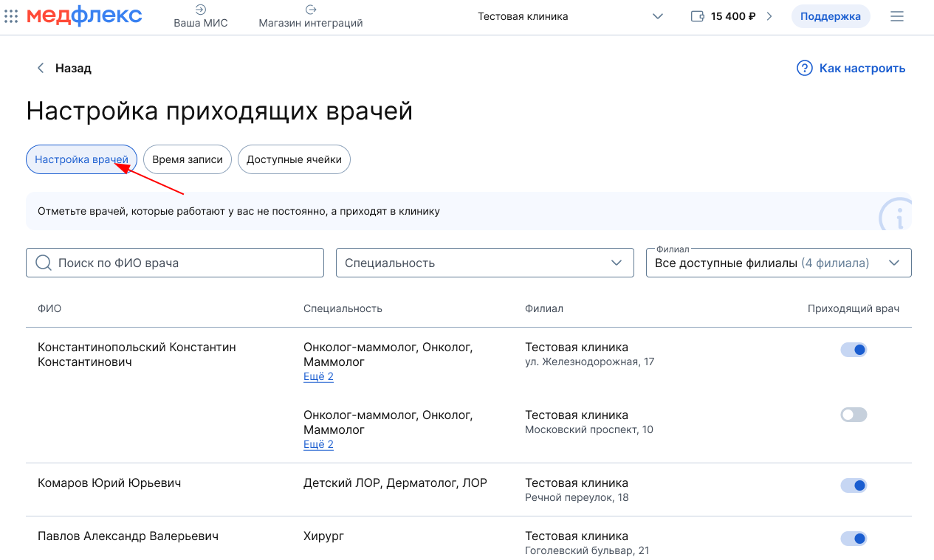Click the Филиал column header
934x560 pixels.
pos(544,308)
